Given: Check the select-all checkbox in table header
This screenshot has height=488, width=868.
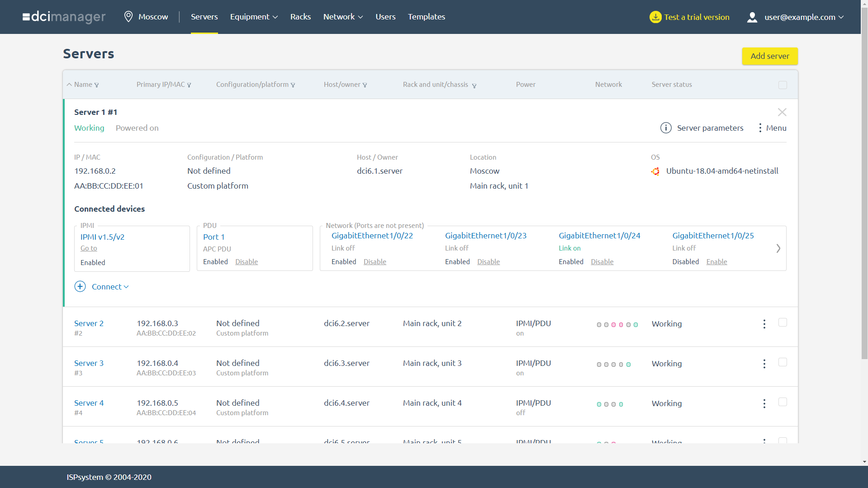Looking at the screenshot, I should coord(783,85).
